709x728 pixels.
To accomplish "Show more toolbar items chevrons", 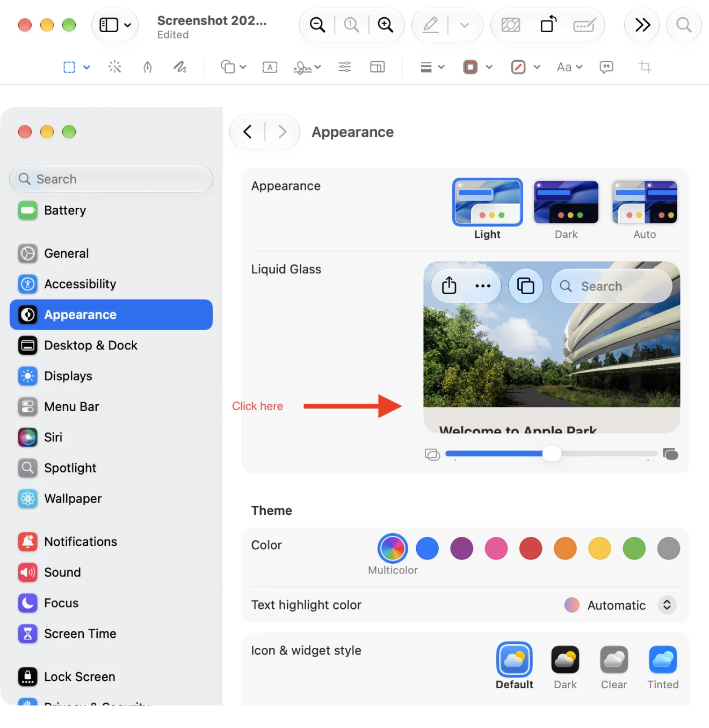I will 642,25.
